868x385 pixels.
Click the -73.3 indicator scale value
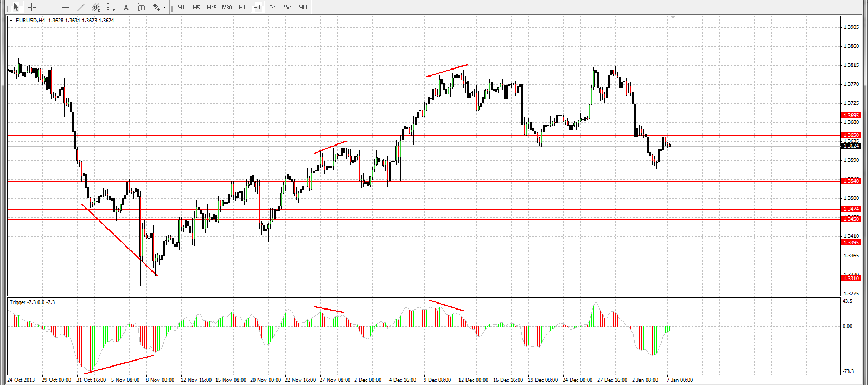click(x=848, y=371)
